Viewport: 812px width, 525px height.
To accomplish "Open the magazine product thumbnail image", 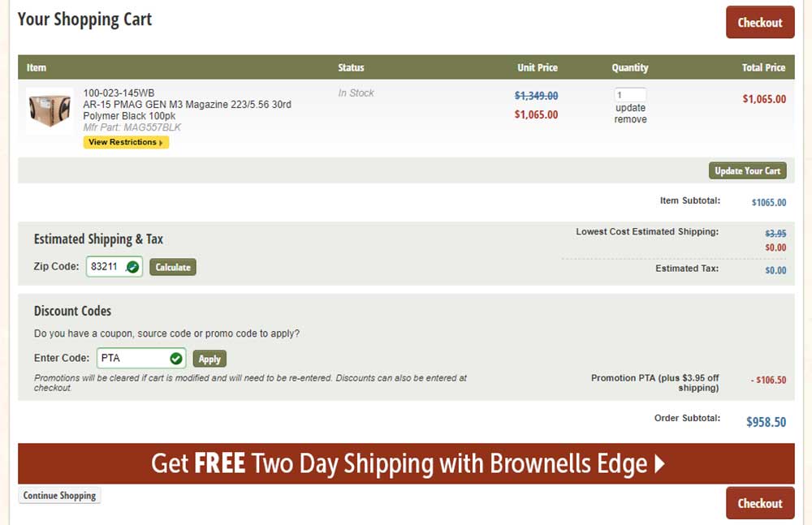I will click(50, 110).
